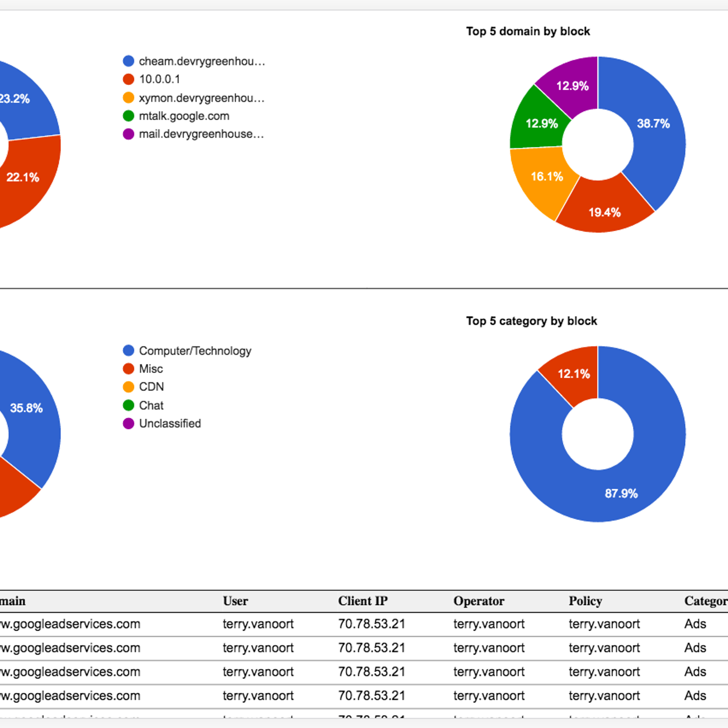728x728 pixels.
Task: Click first row terry.vanoort Policy cell
Action: [604, 624]
